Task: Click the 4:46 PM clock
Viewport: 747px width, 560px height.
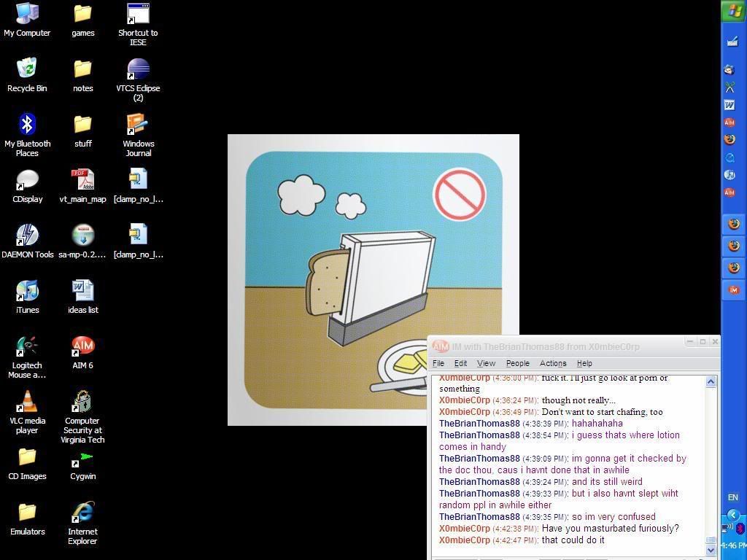Action: pyautogui.click(x=734, y=545)
